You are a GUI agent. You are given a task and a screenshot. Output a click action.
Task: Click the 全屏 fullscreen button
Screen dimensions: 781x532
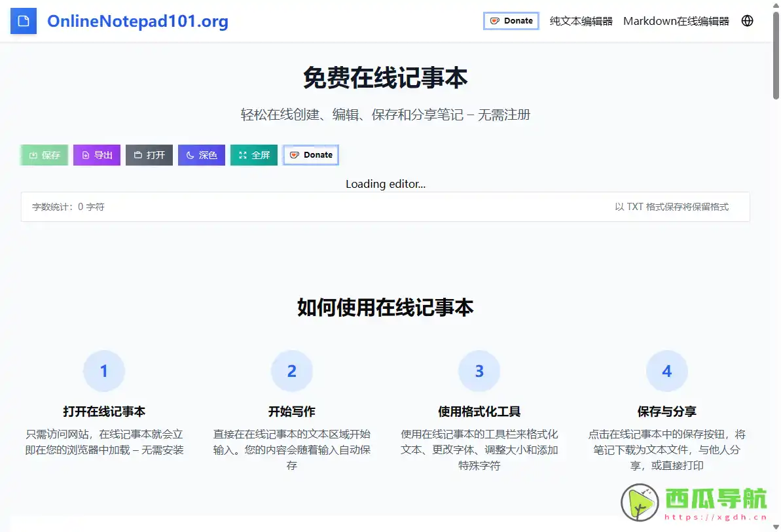tap(253, 155)
